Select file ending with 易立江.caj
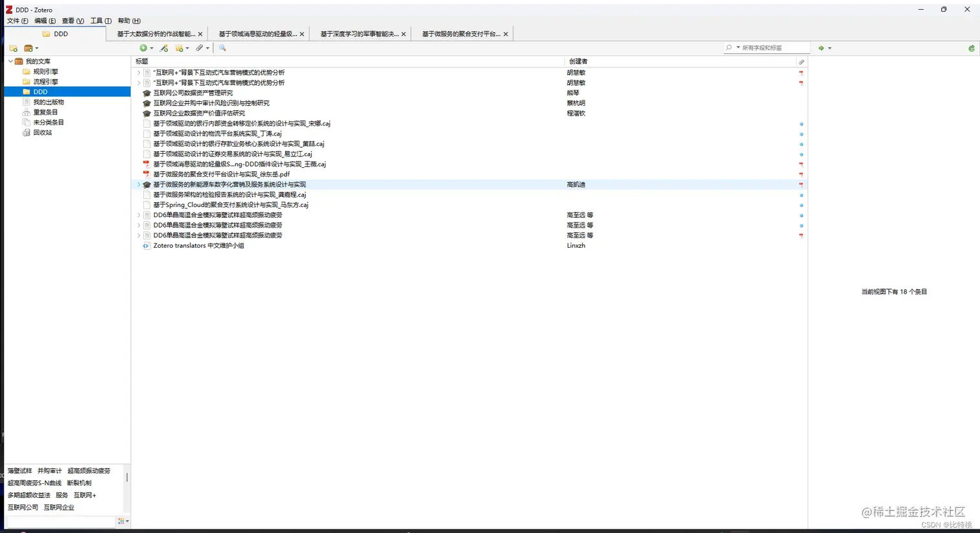Image resolution: width=980 pixels, height=533 pixels. pos(233,154)
